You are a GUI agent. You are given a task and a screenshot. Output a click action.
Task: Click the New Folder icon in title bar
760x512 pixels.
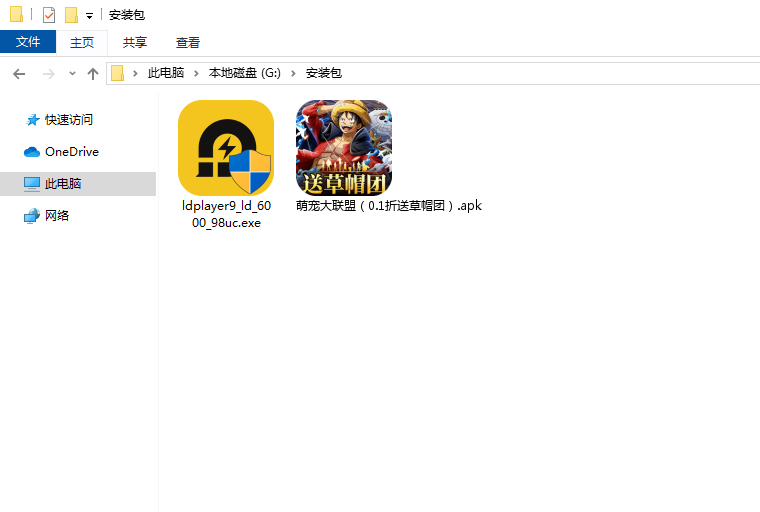point(71,15)
